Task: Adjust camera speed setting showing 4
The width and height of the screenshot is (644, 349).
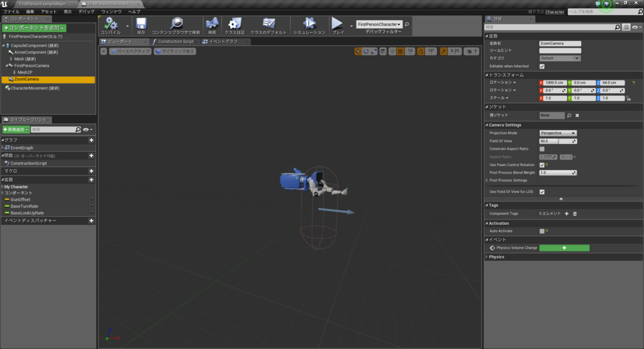Action: tap(471, 52)
